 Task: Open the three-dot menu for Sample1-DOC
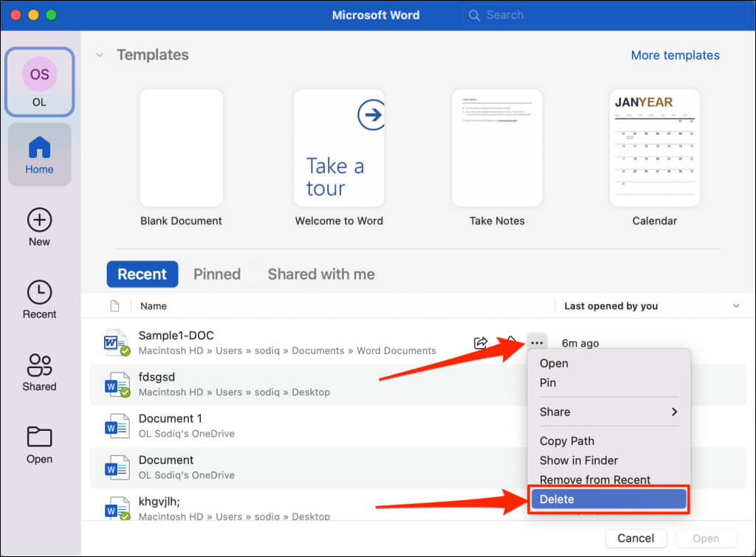537,342
